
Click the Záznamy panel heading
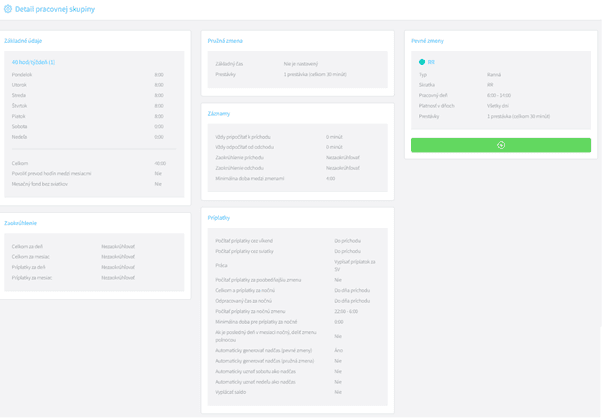pos(219,113)
